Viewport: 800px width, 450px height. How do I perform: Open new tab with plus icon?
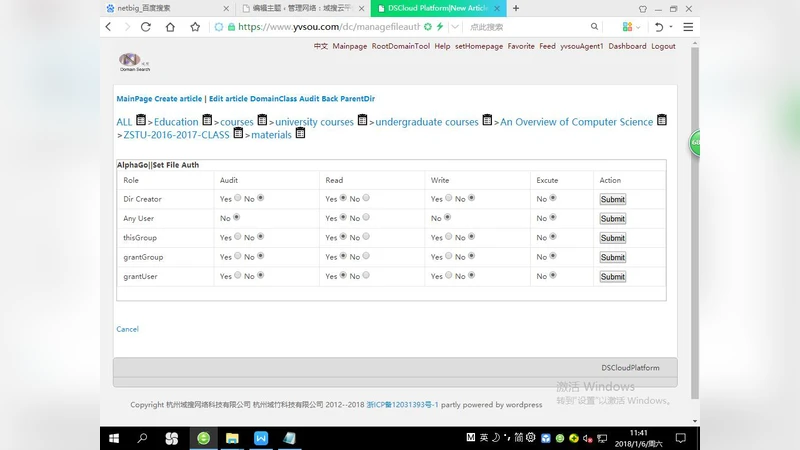(516, 8)
